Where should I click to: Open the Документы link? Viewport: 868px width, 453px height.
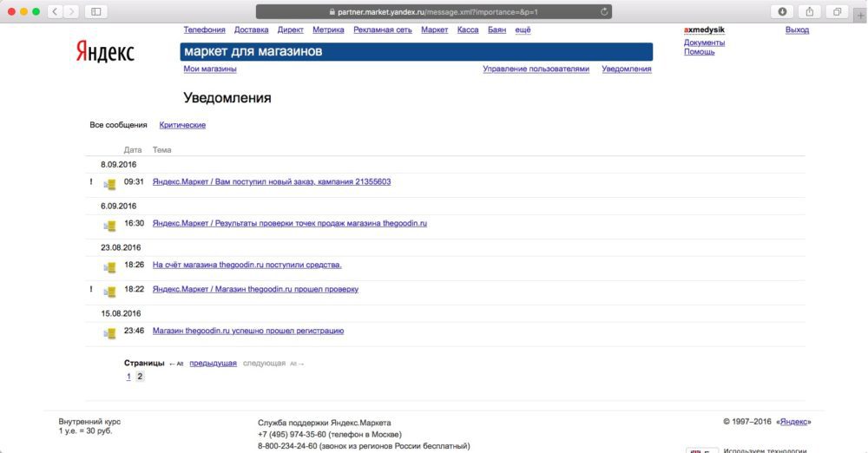[704, 43]
